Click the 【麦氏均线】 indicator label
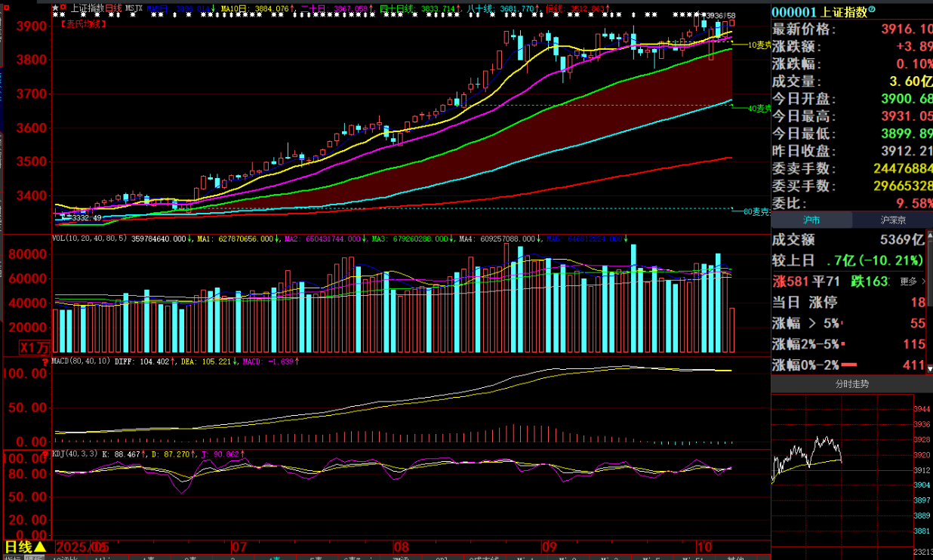Screen dimensions: 933x560 pyautogui.click(x=82, y=24)
